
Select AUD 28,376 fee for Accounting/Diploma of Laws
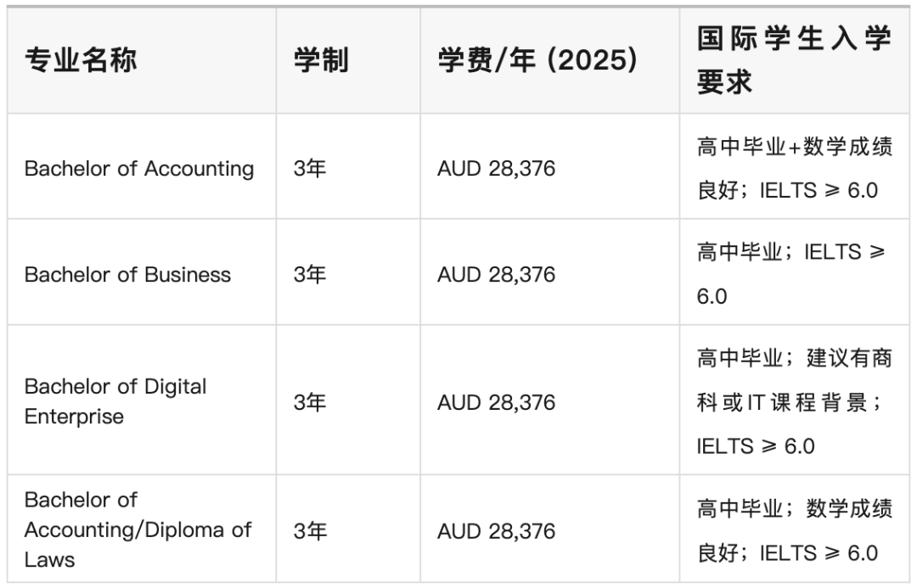(x=496, y=531)
